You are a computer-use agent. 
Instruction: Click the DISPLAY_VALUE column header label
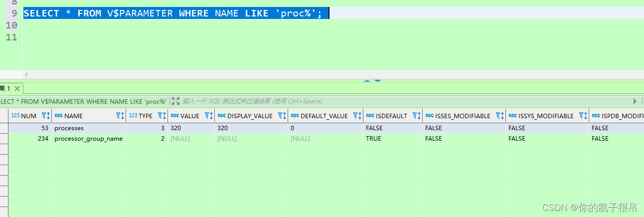click(x=250, y=116)
